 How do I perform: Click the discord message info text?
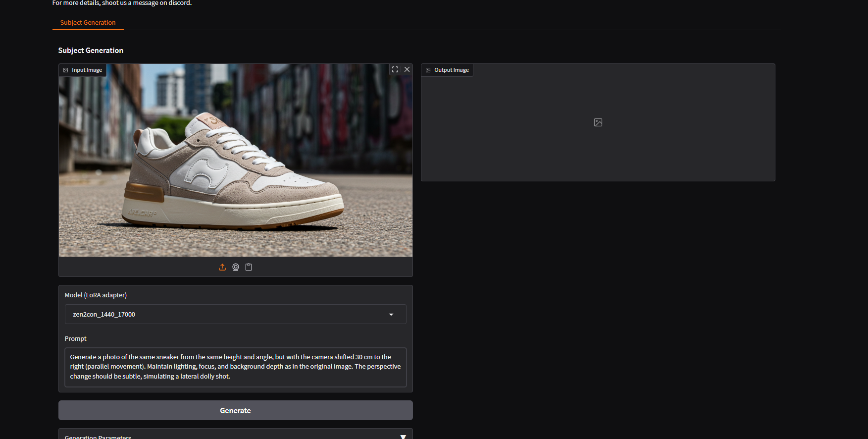122,3
